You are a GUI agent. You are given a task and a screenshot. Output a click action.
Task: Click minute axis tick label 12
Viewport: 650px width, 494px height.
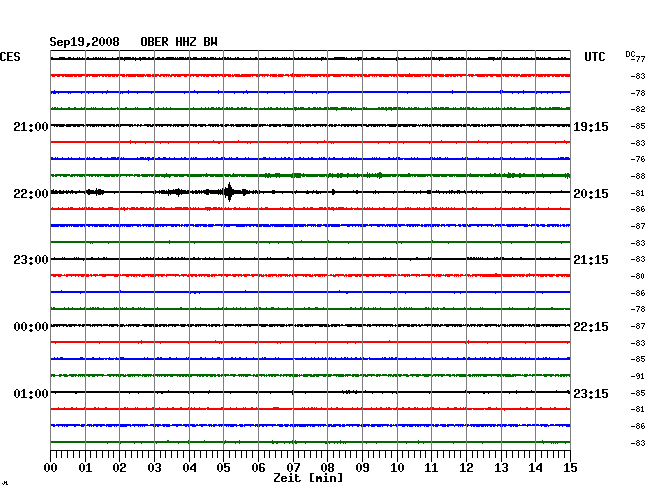466,467
